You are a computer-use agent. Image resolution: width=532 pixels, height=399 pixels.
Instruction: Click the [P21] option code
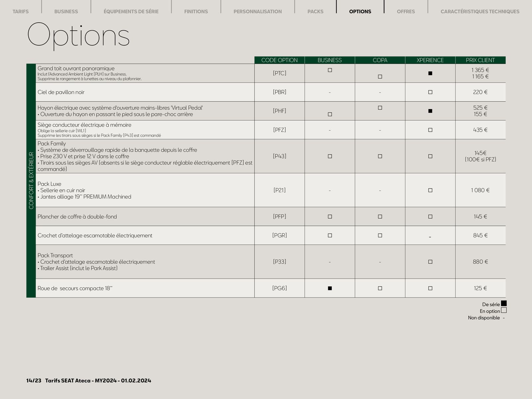coord(280,190)
